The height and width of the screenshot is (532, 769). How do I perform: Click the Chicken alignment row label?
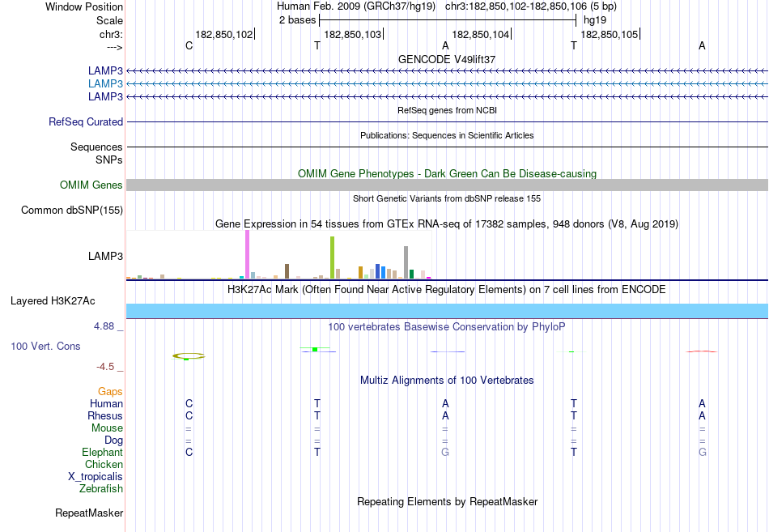click(104, 464)
